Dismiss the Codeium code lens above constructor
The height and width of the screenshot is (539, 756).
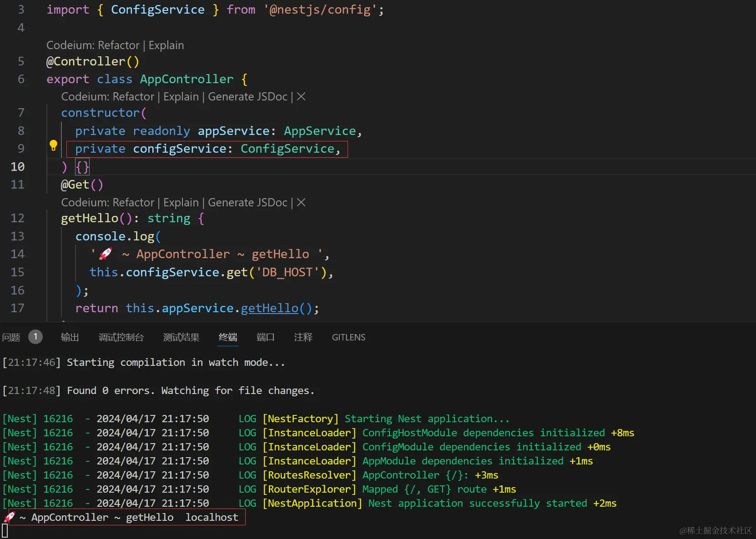coord(301,97)
